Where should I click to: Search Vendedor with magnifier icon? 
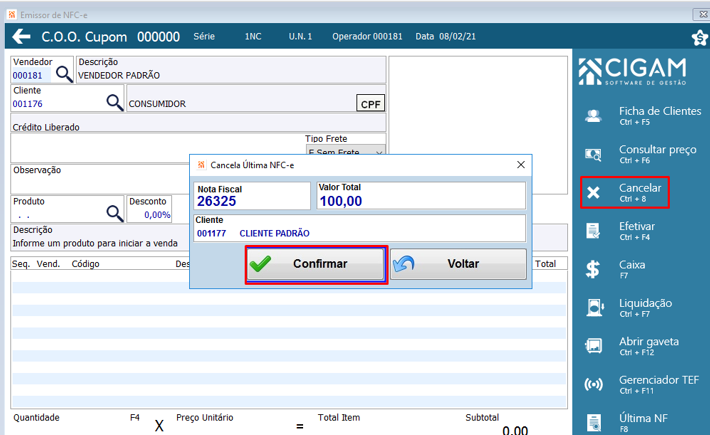pyautogui.click(x=64, y=74)
